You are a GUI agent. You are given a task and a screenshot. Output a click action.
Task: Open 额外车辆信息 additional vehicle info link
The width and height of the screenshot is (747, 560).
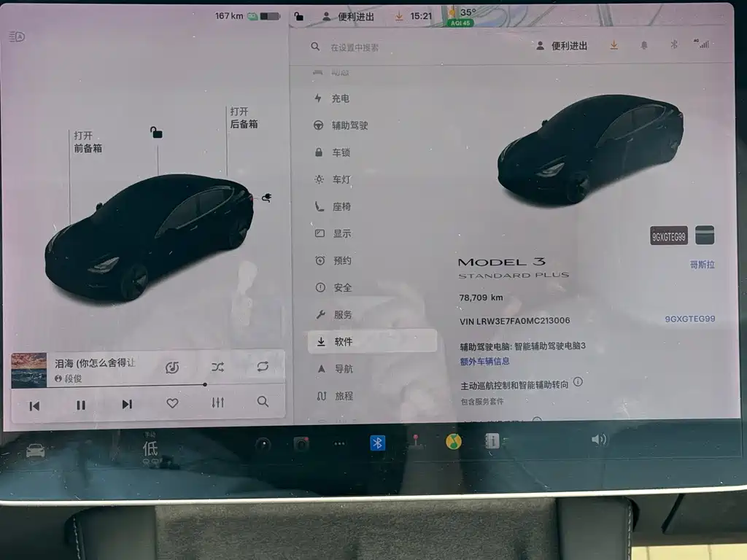pos(484,362)
